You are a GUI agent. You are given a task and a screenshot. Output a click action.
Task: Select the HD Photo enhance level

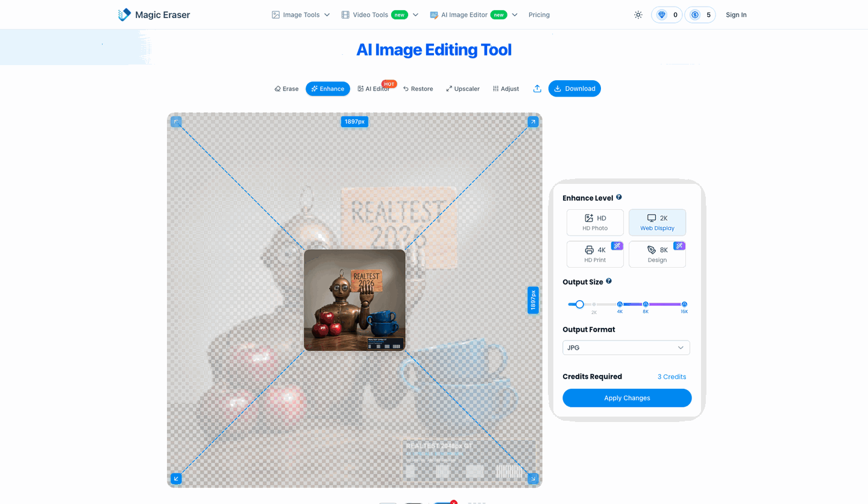tap(595, 222)
